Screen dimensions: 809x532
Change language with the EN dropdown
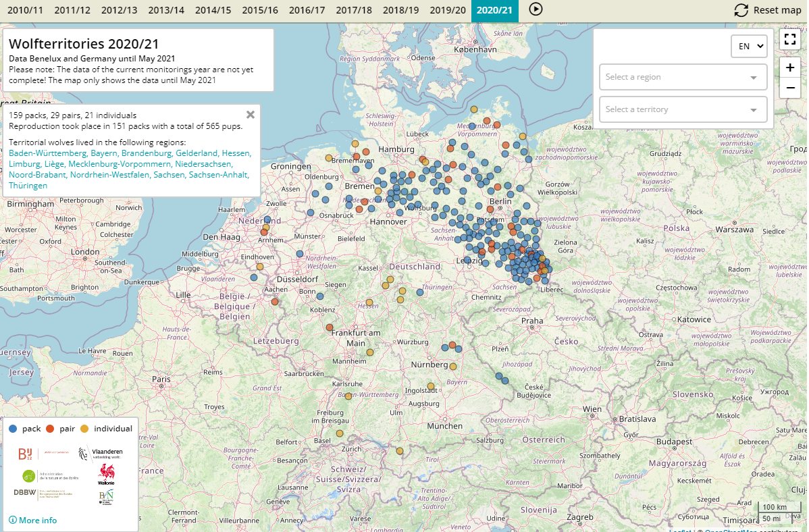point(748,46)
